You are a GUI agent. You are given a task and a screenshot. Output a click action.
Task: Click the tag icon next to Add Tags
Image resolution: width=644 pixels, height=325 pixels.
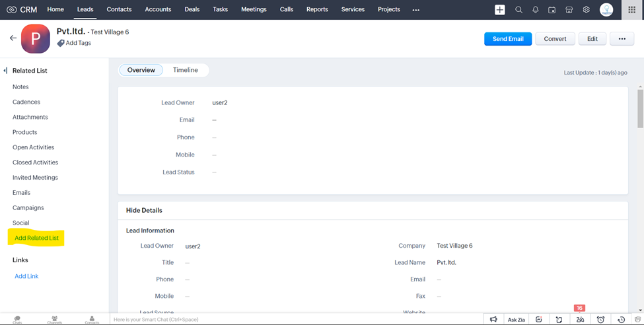[60, 43]
